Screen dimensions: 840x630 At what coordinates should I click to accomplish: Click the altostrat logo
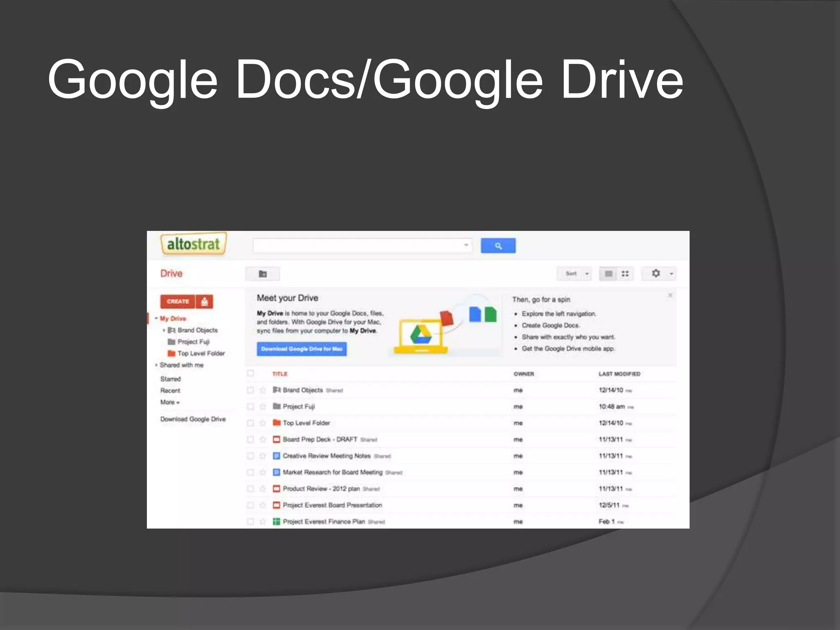(x=193, y=244)
